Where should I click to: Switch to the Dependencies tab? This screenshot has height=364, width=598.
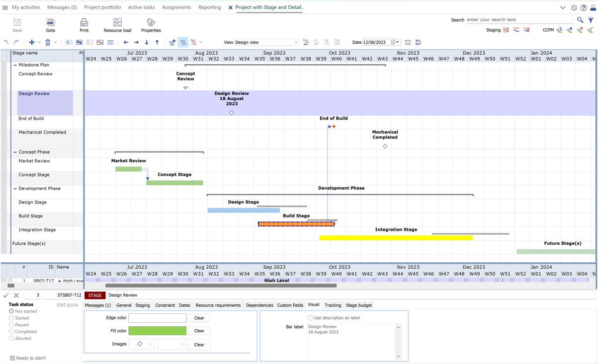pos(259,305)
